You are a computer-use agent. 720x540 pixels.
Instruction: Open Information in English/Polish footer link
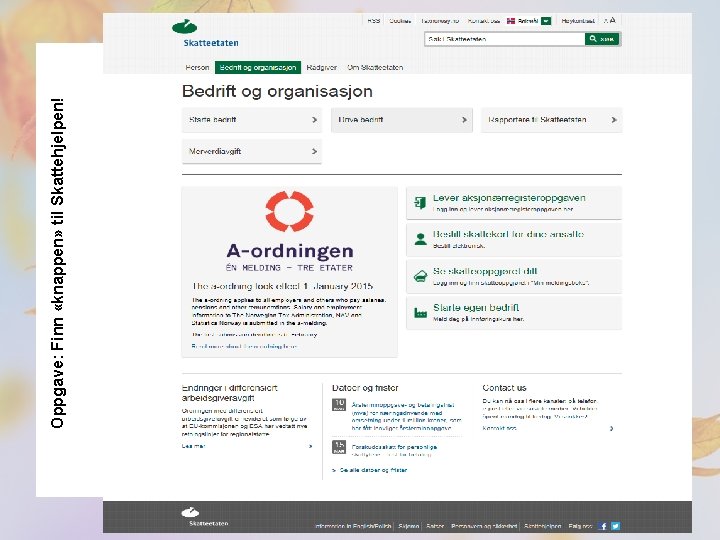tap(353, 526)
